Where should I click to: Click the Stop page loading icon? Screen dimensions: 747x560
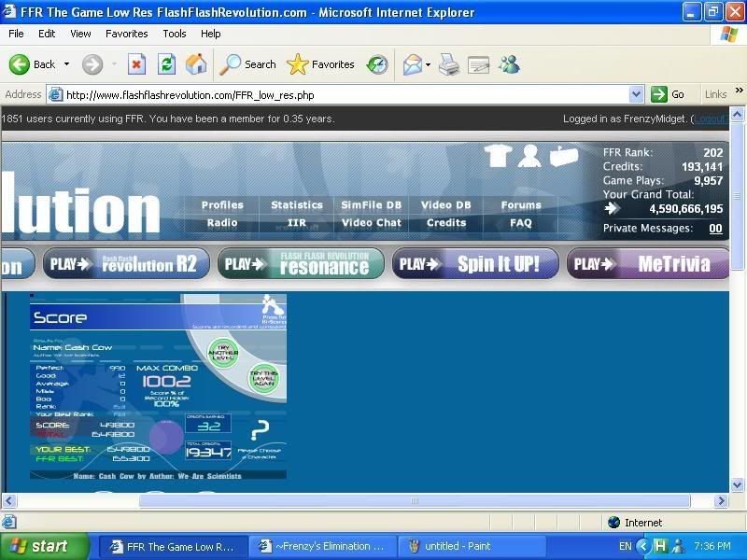[136, 64]
